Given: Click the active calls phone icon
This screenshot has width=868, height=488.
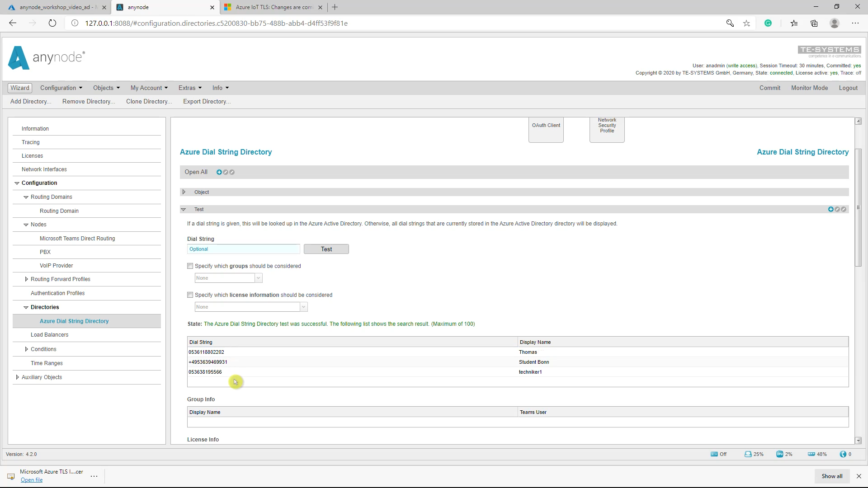Looking at the screenshot, I should pos(843,454).
